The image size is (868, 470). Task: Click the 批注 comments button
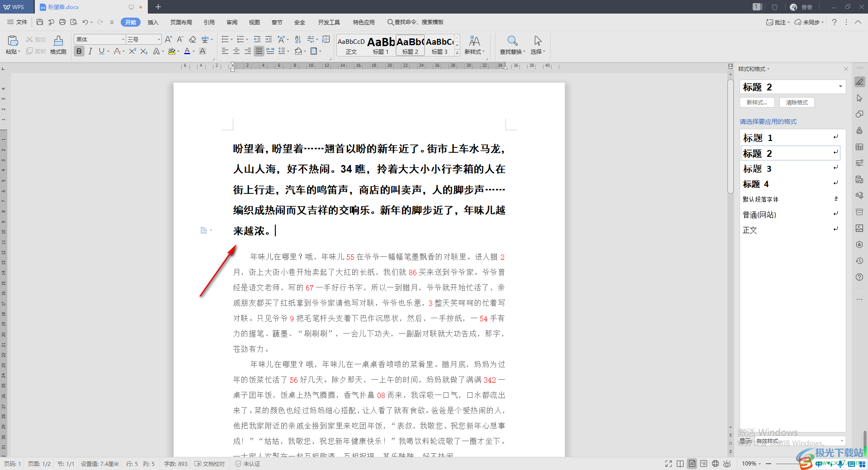pos(778,22)
